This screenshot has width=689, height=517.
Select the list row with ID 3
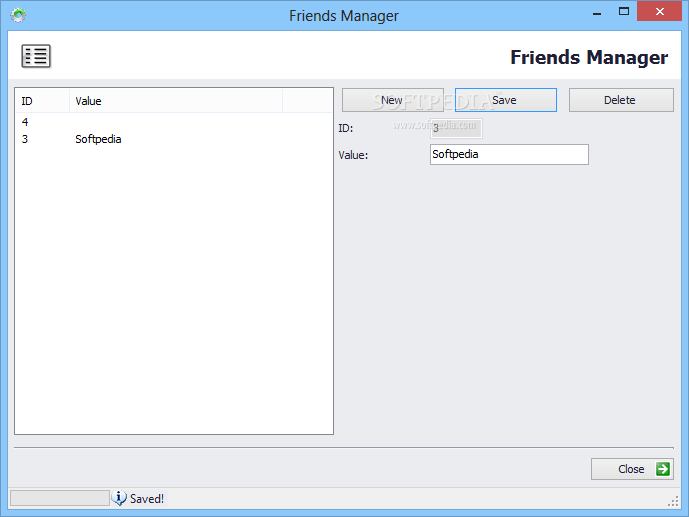coord(174,139)
